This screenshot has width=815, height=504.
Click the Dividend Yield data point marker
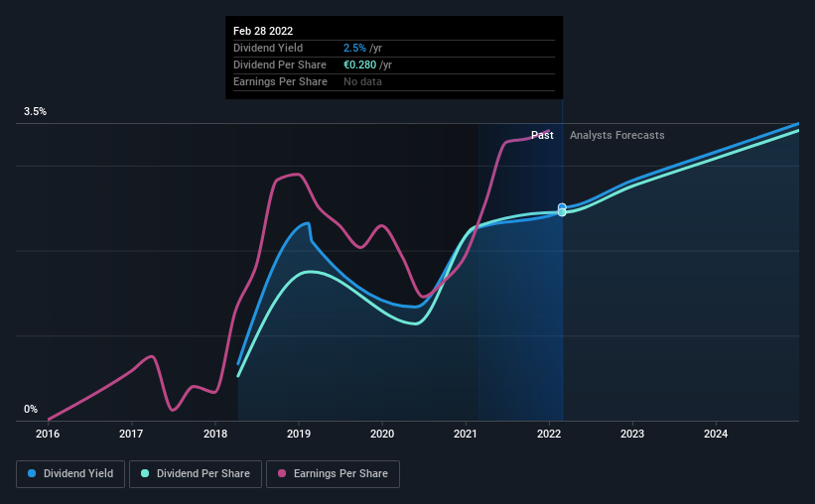tap(562, 207)
